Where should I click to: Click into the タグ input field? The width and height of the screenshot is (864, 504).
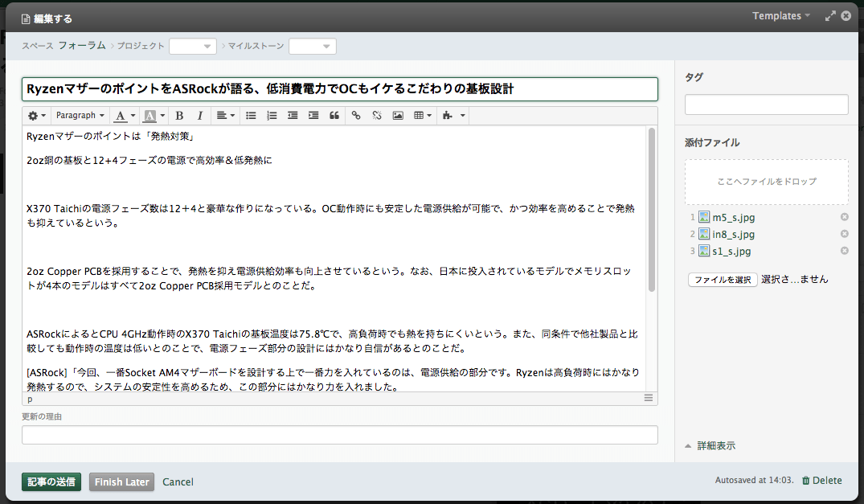767,104
